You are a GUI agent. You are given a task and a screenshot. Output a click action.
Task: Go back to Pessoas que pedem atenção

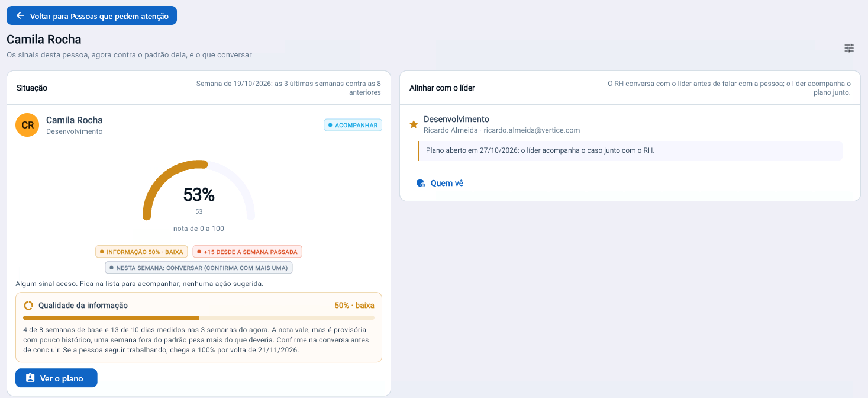point(92,15)
